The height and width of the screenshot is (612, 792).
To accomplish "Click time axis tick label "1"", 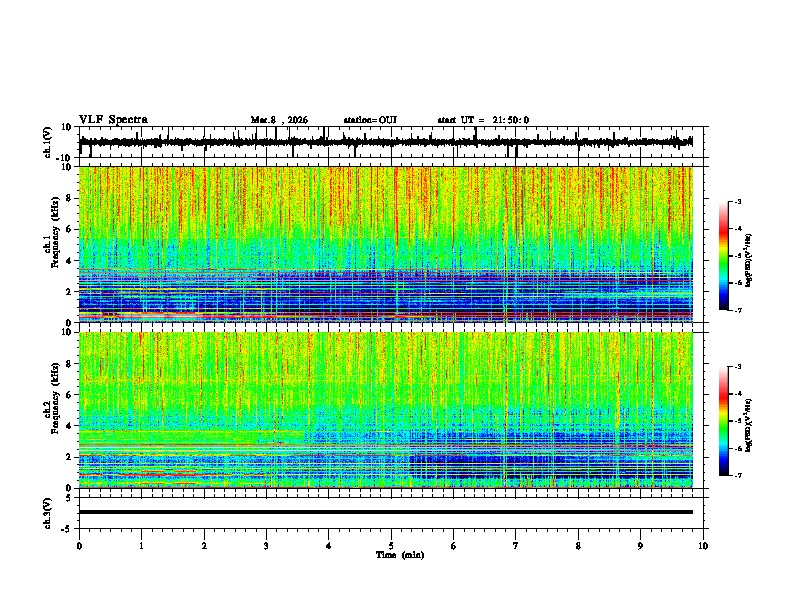I will tap(141, 546).
